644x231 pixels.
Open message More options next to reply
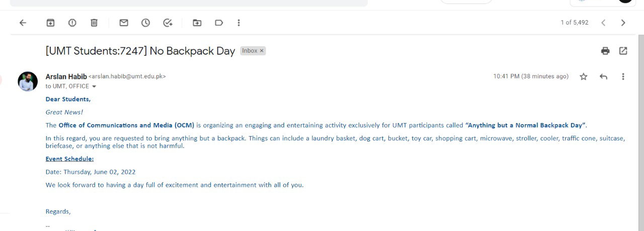(623, 76)
